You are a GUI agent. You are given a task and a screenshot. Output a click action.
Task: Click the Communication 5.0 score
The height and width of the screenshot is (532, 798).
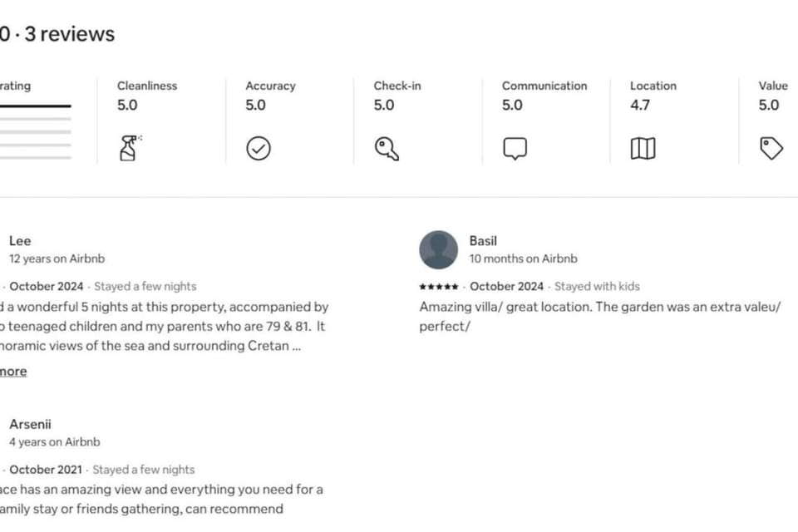[x=512, y=105]
